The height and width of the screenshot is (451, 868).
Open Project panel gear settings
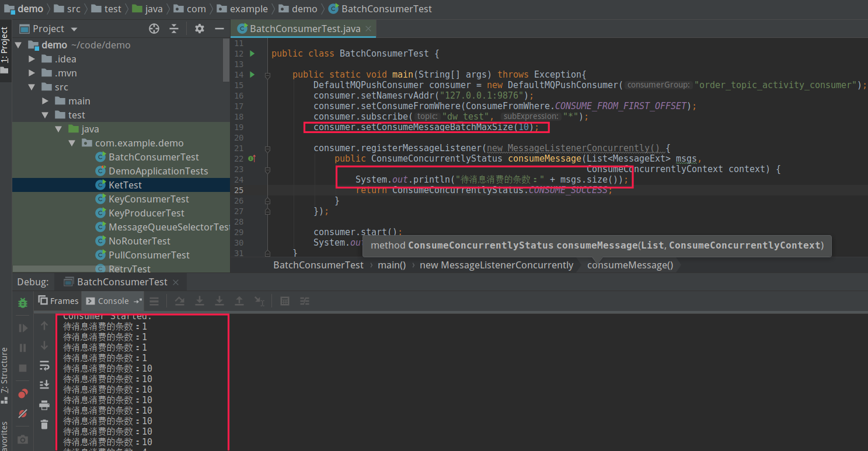200,29
